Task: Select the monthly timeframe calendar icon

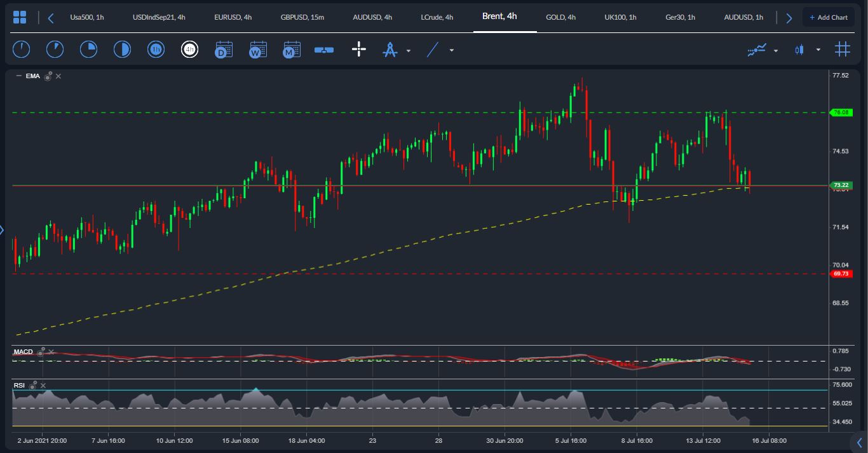Action: coord(292,50)
